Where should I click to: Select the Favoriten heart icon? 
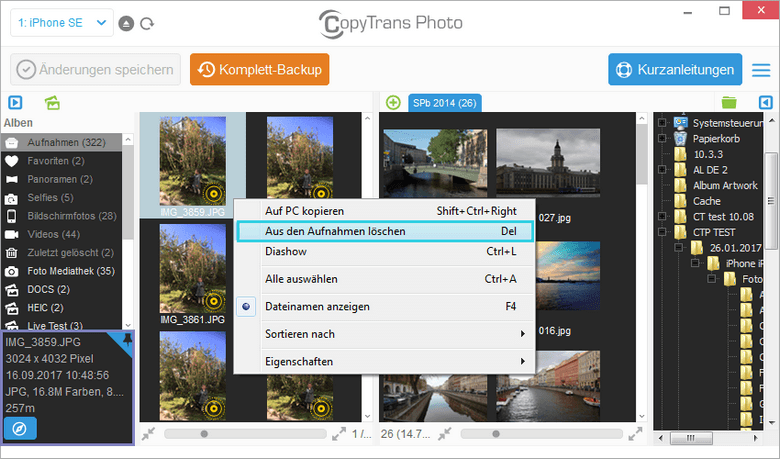(x=11, y=161)
